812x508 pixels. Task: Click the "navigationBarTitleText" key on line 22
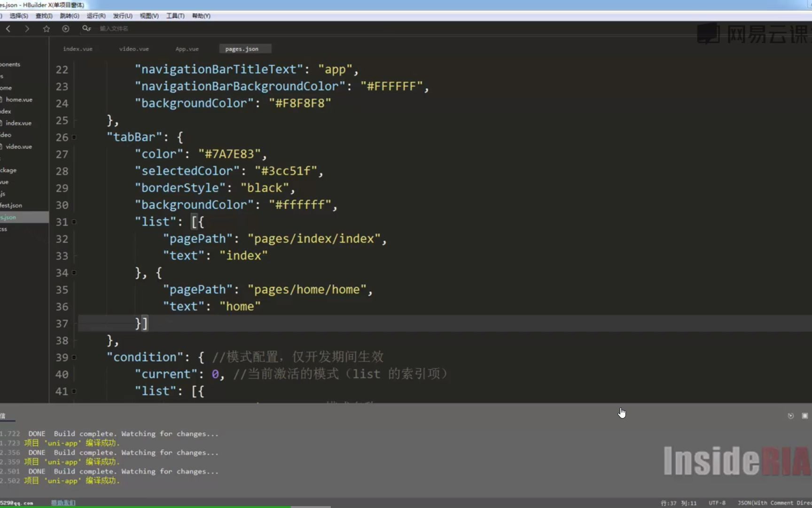point(219,70)
